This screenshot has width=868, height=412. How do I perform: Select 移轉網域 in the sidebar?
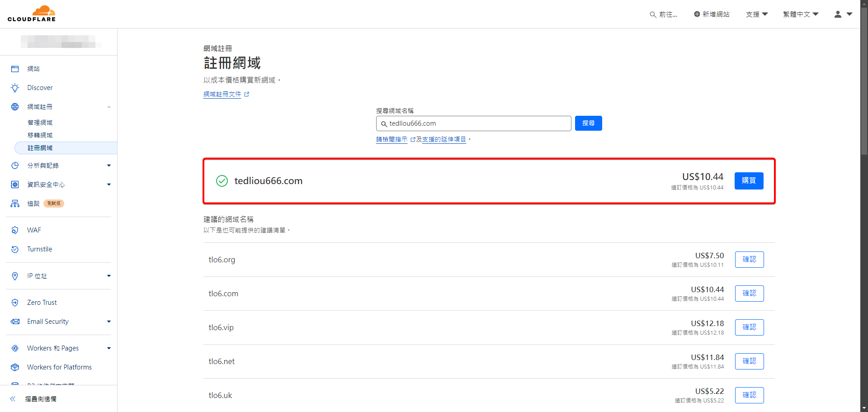(40, 135)
